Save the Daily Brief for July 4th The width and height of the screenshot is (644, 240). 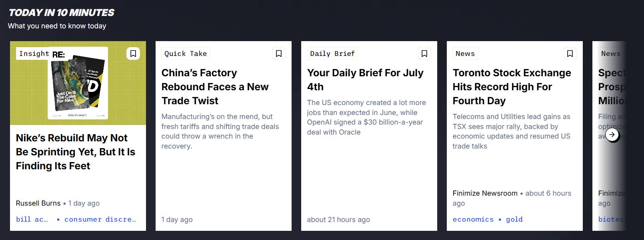pos(424,54)
